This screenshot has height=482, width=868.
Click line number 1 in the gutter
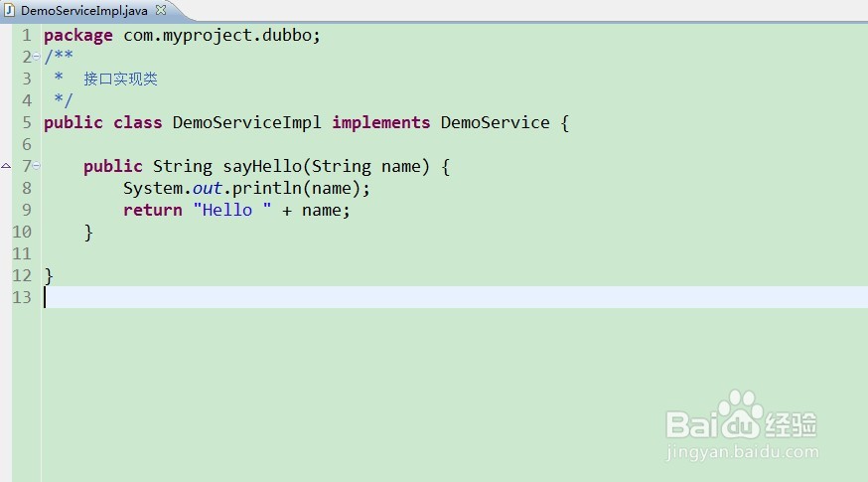(27, 35)
